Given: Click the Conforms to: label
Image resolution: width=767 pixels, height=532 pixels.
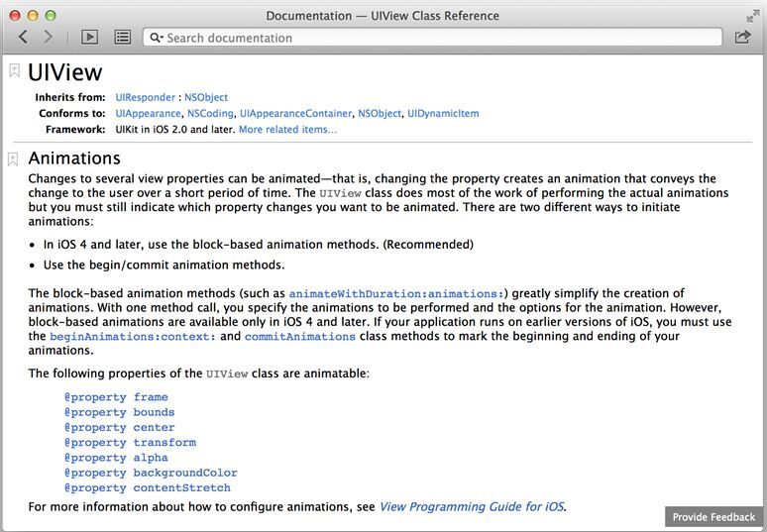Looking at the screenshot, I should coord(72,114).
